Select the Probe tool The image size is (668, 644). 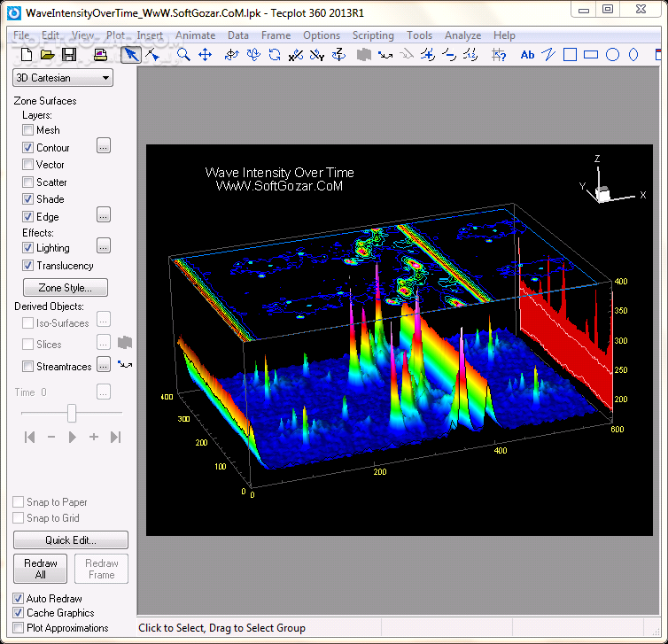[x=498, y=55]
